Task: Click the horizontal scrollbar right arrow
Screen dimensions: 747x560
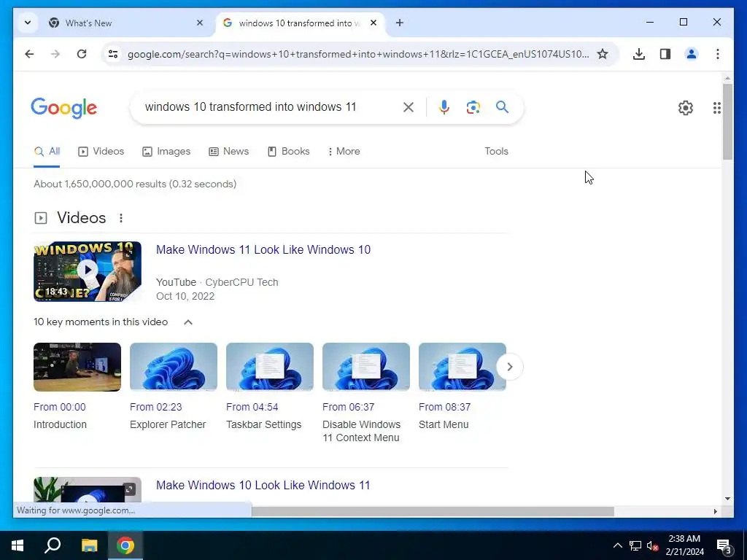Action: 715,511
